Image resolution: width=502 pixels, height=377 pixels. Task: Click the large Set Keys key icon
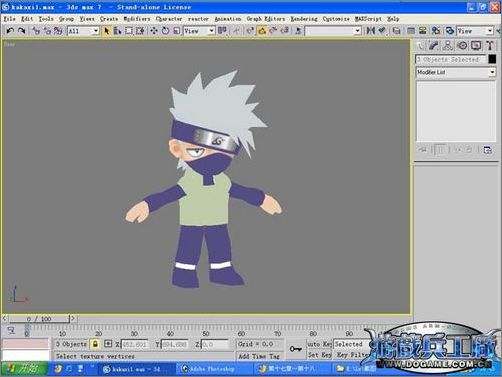point(295,349)
